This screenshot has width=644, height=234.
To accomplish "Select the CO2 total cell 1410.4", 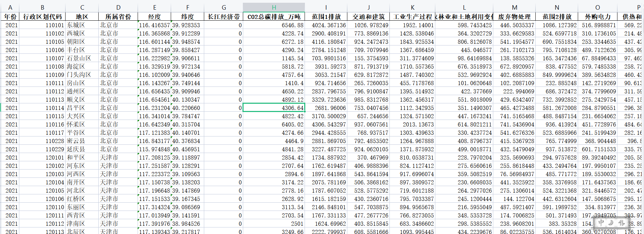I will tap(274, 83).
